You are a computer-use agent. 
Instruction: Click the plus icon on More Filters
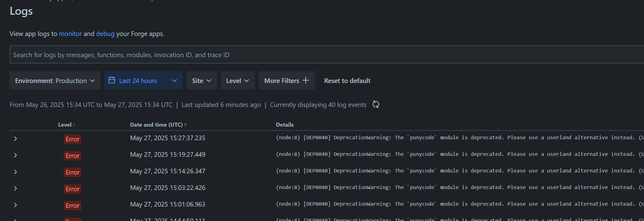tap(306, 80)
